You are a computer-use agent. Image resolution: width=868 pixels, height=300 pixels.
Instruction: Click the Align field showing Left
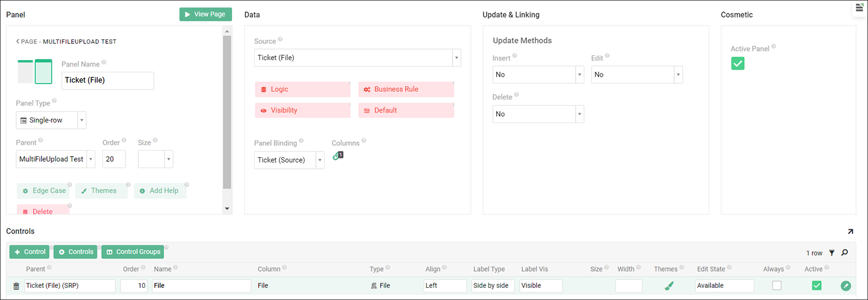coord(445,286)
